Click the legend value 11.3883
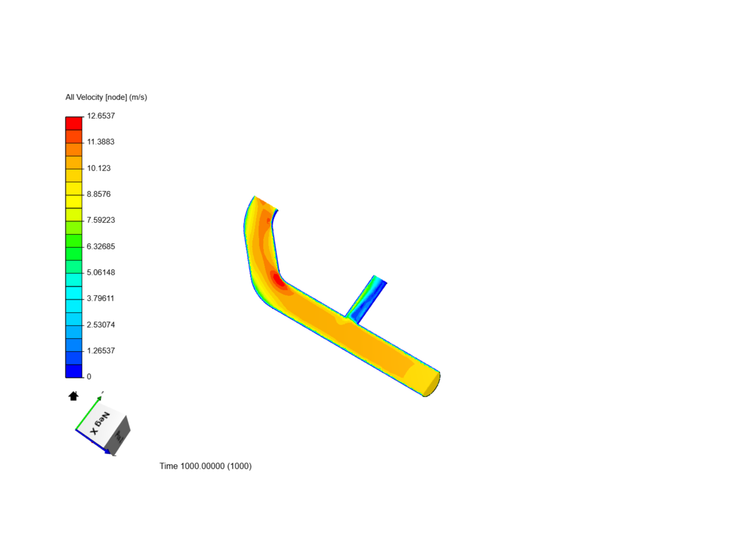Screen dimensions: 747x560 tap(101, 142)
